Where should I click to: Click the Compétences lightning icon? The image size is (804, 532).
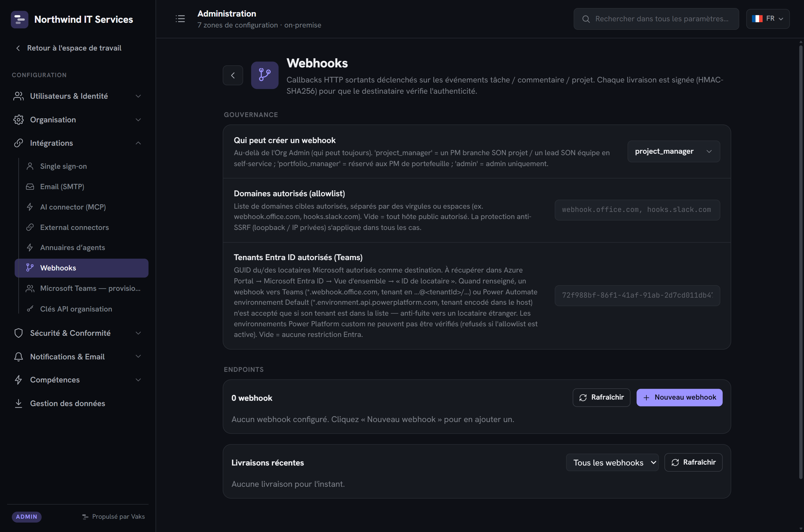pos(19,380)
